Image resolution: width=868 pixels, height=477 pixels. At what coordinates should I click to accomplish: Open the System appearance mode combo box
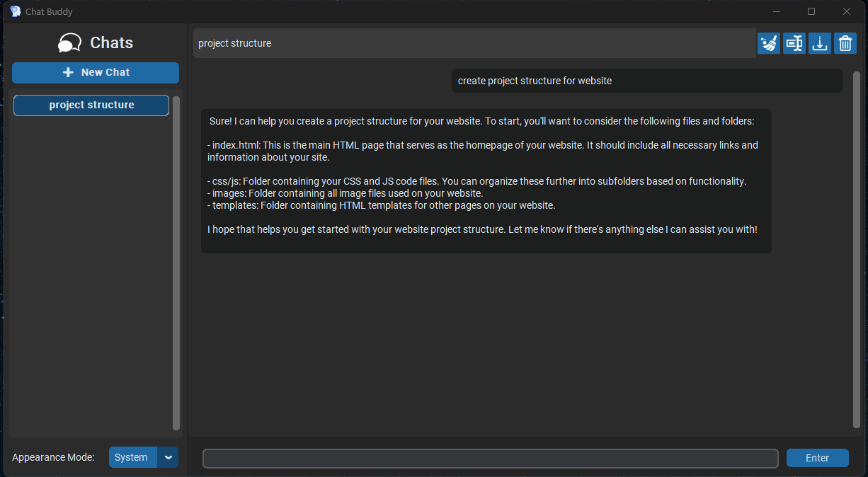132,457
